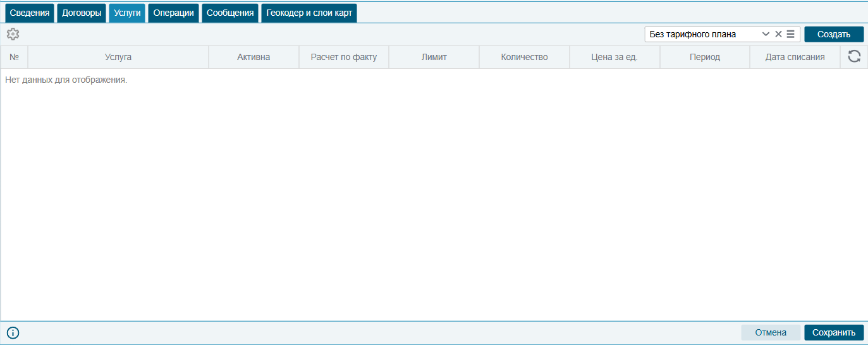Open the tariff plan list menu icon
Viewport: 868px width, 345px height.
(790, 34)
